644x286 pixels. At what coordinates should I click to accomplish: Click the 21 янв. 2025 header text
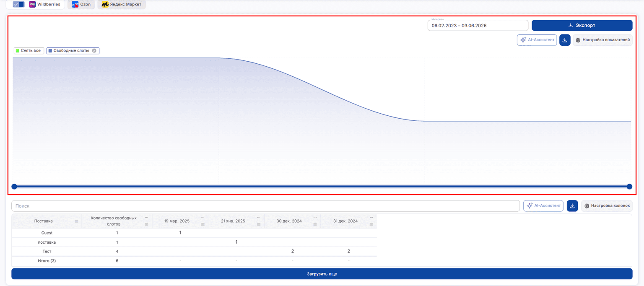(x=233, y=221)
